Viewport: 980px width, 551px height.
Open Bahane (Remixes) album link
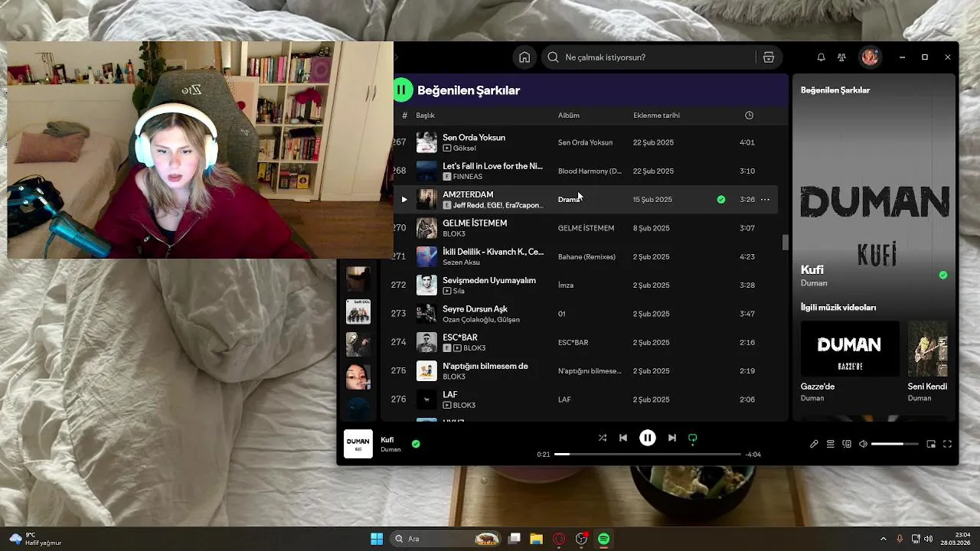586,257
